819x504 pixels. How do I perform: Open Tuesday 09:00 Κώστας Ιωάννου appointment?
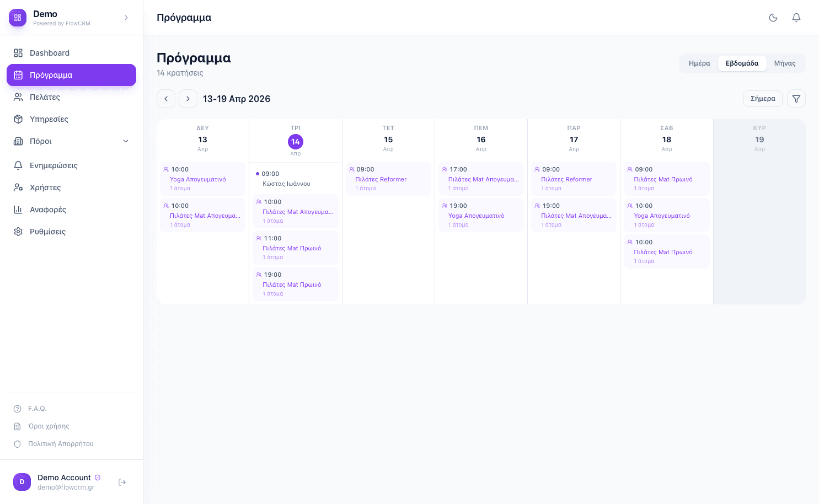point(296,179)
